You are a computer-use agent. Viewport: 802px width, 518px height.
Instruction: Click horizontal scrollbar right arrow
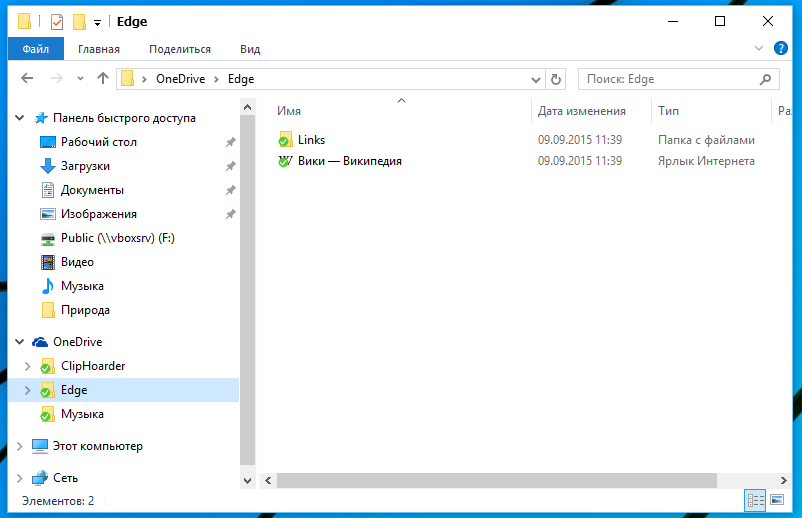pos(784,481)
